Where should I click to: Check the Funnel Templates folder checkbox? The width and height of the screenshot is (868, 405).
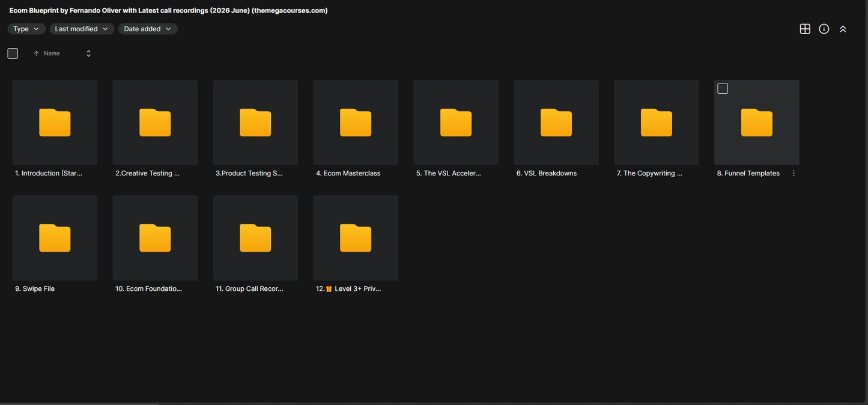tap(723, 88)
